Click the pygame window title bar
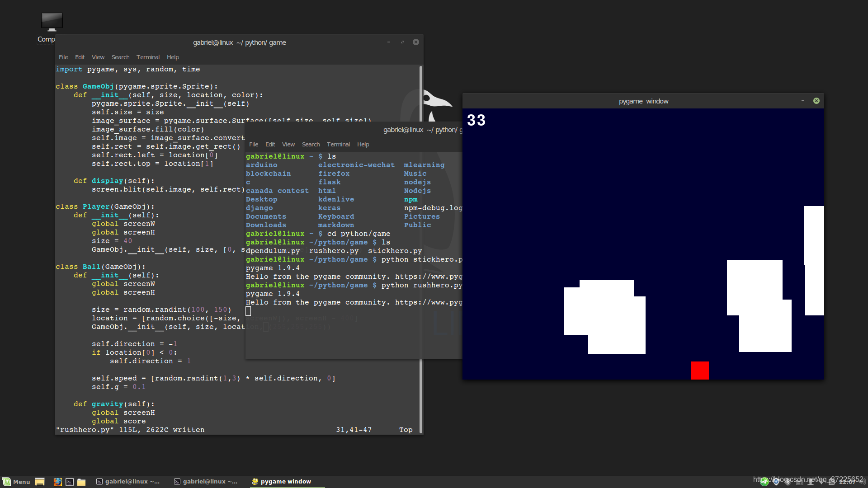The height and width of the screenshot is (488, 868). (643, 101)
